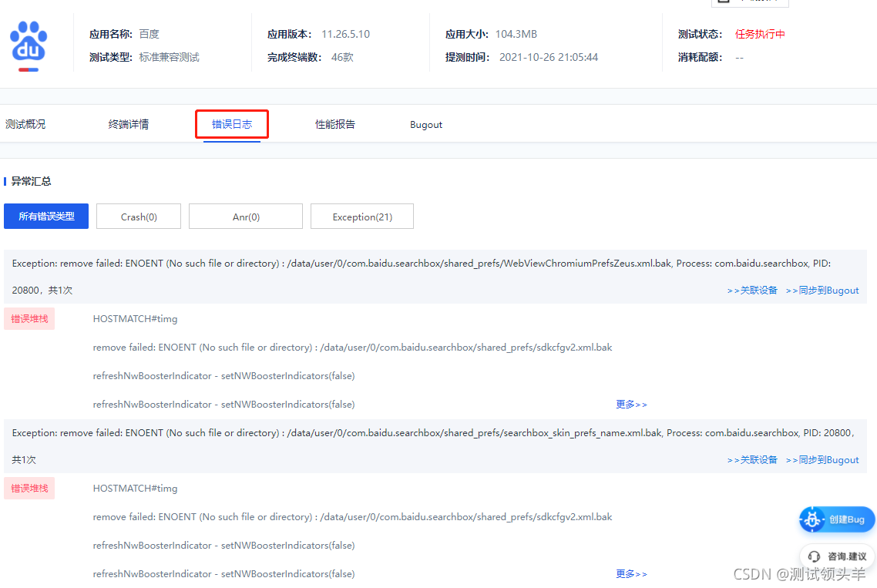Click the second 错误堆栈 label
The height and width of the screenshot is (588, 877).
29,489
